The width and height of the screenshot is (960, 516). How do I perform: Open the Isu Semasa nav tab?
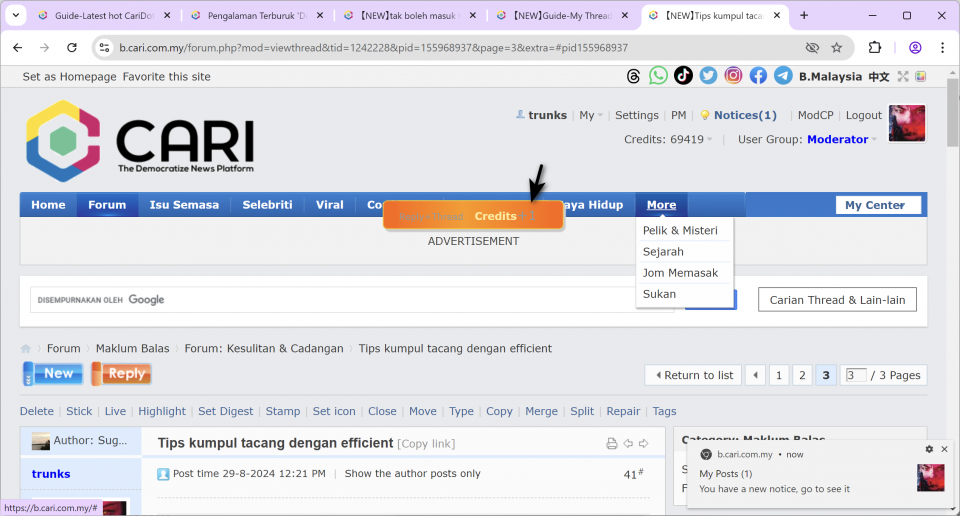[x=184, y=205]
